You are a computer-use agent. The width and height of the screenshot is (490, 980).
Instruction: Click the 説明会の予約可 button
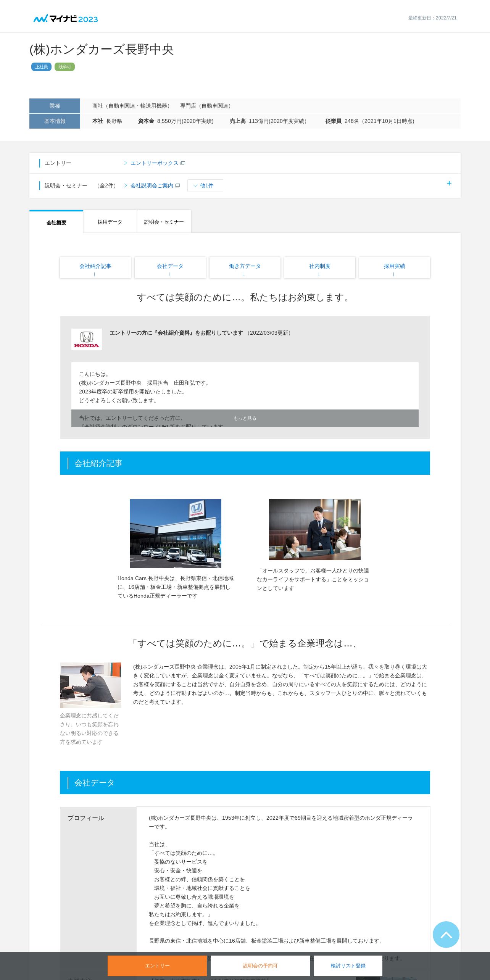coord(260,965)
